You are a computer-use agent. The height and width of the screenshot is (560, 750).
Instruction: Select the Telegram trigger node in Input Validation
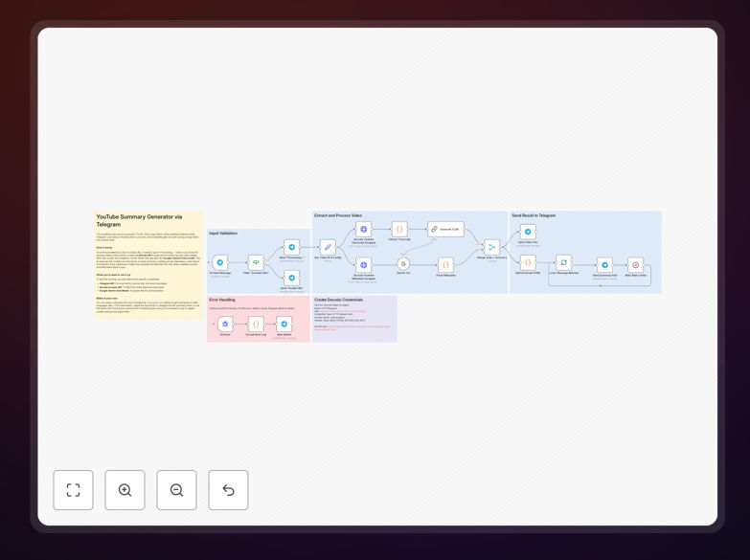click(x=220, y=262)
